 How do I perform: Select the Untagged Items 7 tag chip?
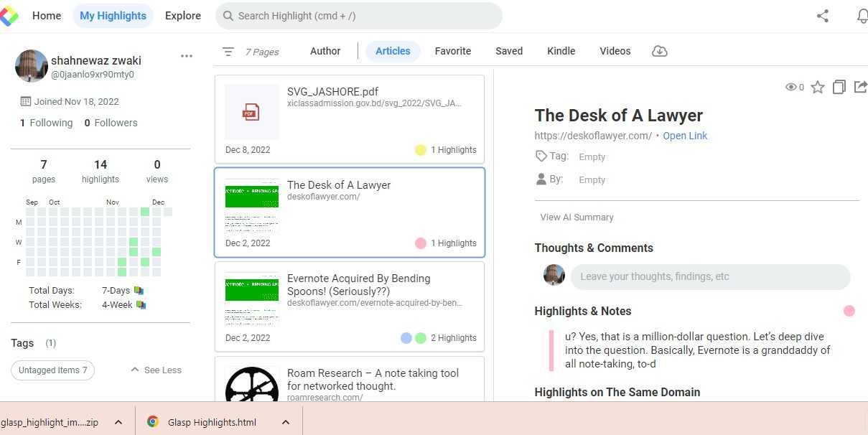[x=53, y=370]
